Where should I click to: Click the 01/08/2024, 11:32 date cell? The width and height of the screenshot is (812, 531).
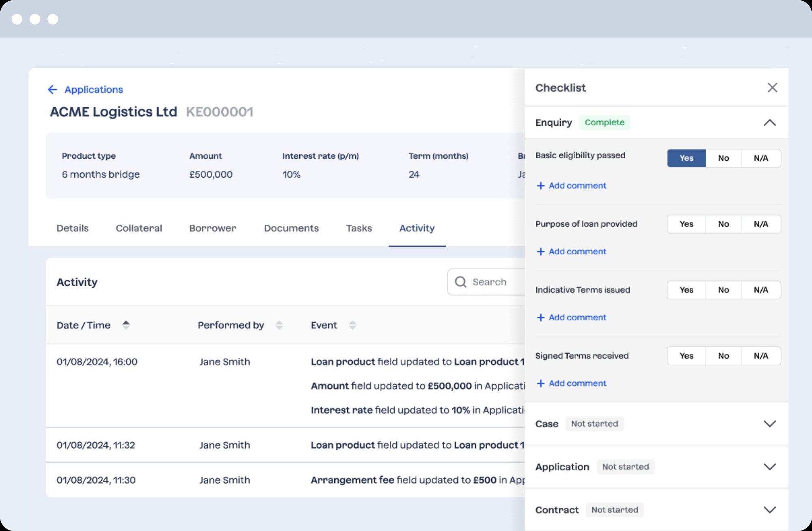pos(96,445)
